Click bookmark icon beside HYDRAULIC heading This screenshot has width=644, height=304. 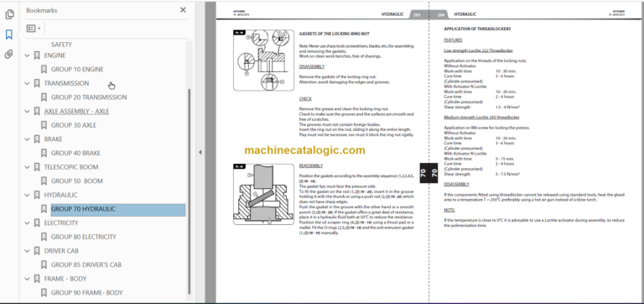37,195
